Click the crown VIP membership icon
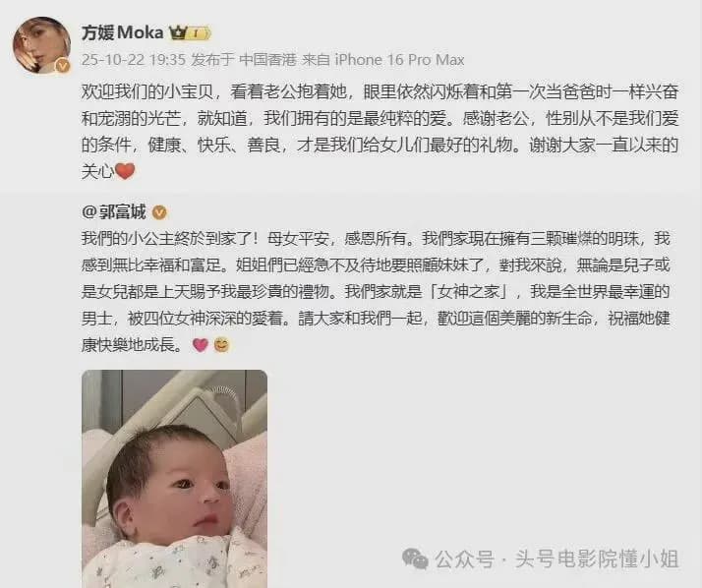 (x=177, y=33)
